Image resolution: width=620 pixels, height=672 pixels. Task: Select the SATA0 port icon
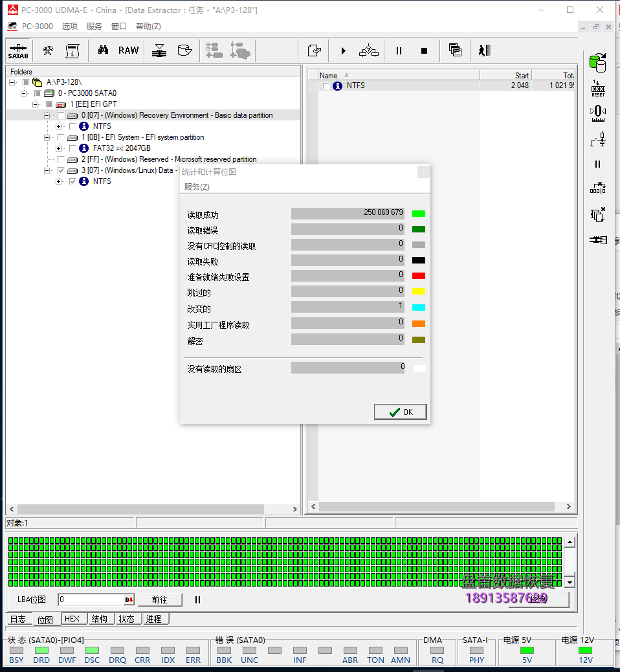(x=17, y=50)
